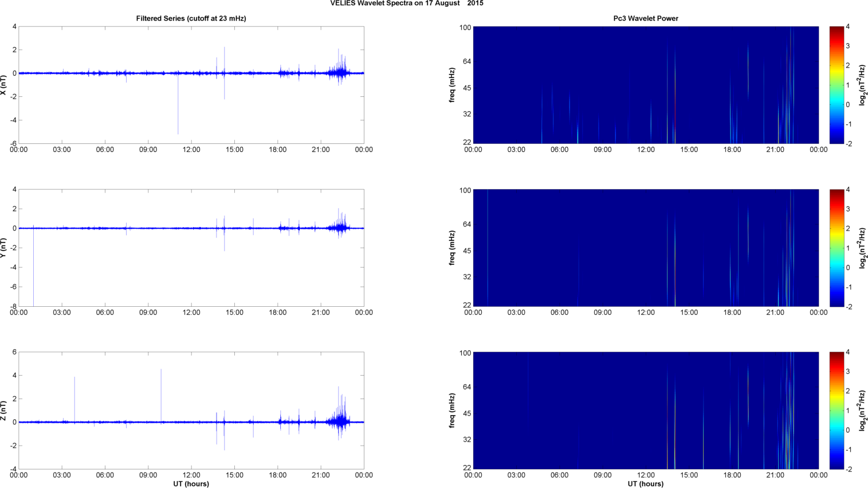This screenshot has height=488, width=868.
Task: Click the VELIES Wavelet Spectra main title
Action: click(x=407, y=3)
